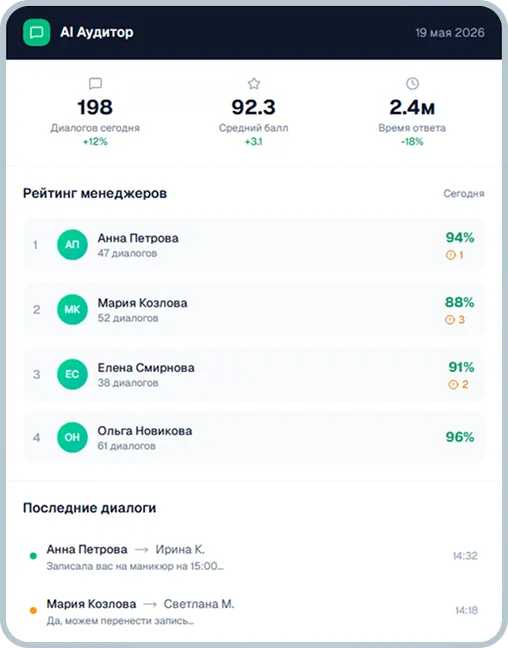This screenshot has height=648, width=508.
Task: Click the МК avatar for Мария Козлова
Action: 72,310
